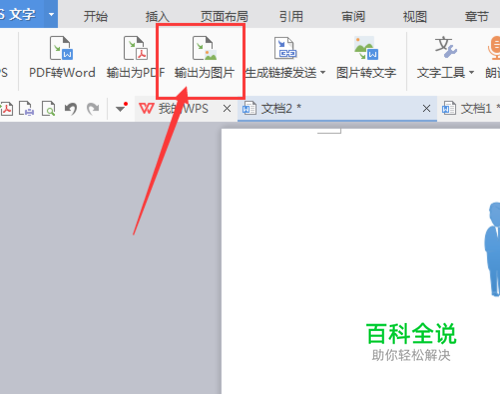Open the 章节 ribbon tab

(x=477, y=16)
